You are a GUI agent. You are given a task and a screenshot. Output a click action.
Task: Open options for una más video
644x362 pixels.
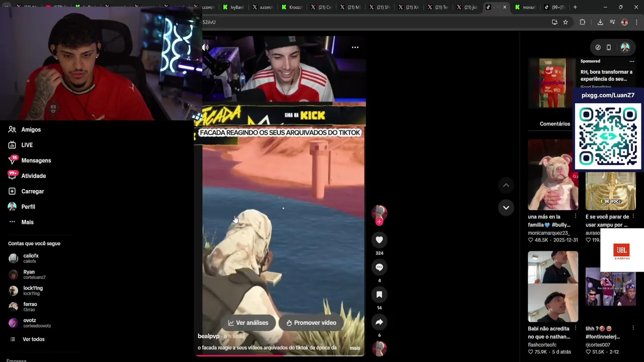pyautogui.click(x=576, y=217)
